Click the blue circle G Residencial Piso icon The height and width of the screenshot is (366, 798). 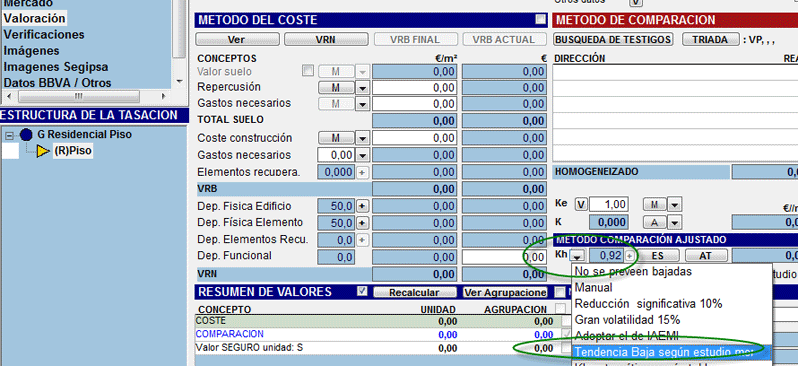click(x=26, y=134)
